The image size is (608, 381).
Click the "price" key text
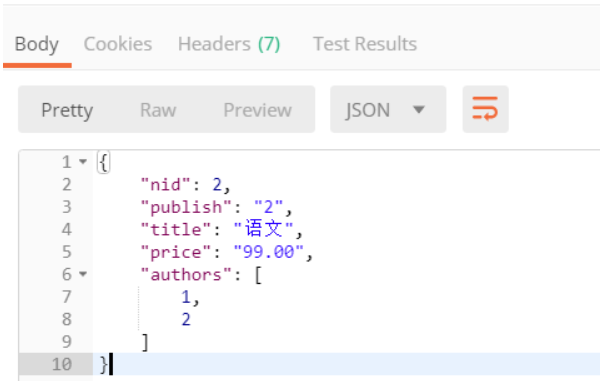pos(176,252)
